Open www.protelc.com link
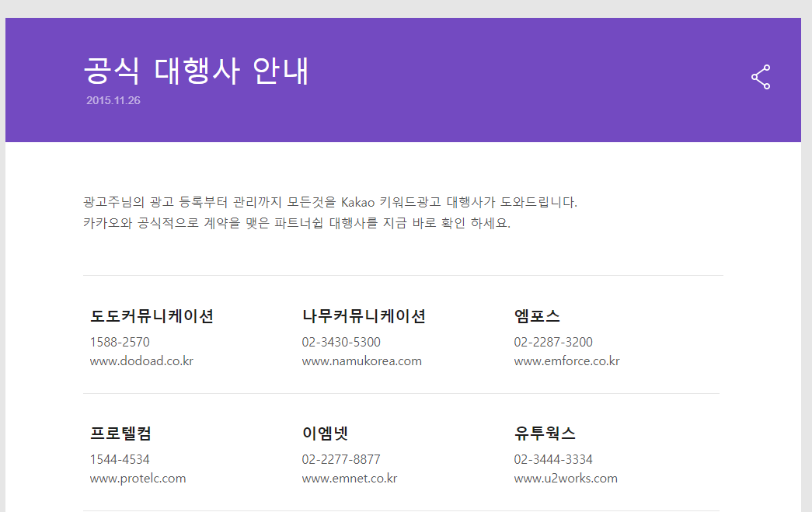The width and height of the screenshot is (812, 512). coord(138,479)
